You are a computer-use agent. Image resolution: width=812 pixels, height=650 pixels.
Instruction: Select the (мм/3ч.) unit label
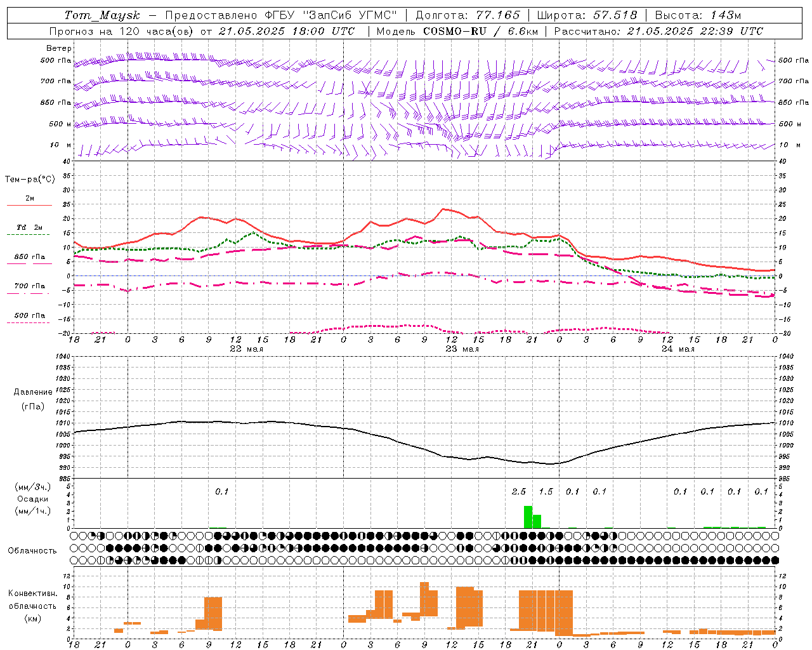point(32,487)
